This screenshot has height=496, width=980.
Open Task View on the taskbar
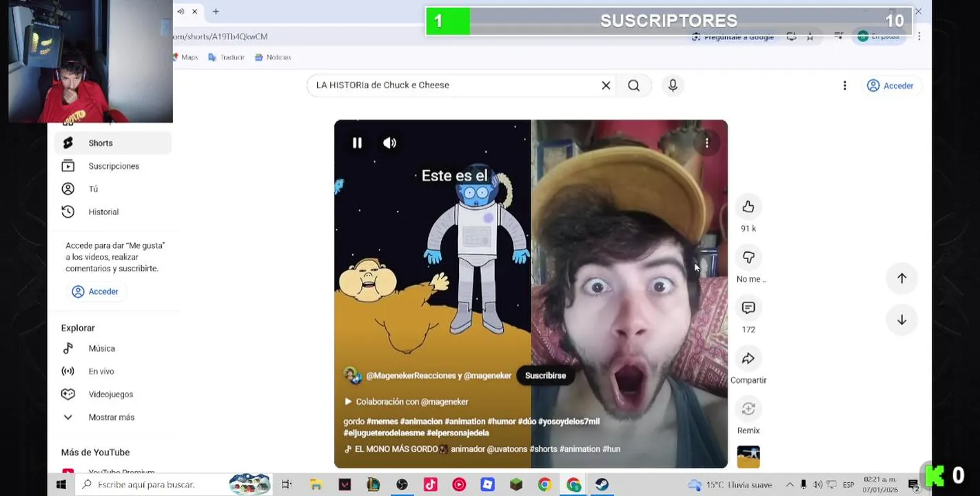[x=287, y=485]
